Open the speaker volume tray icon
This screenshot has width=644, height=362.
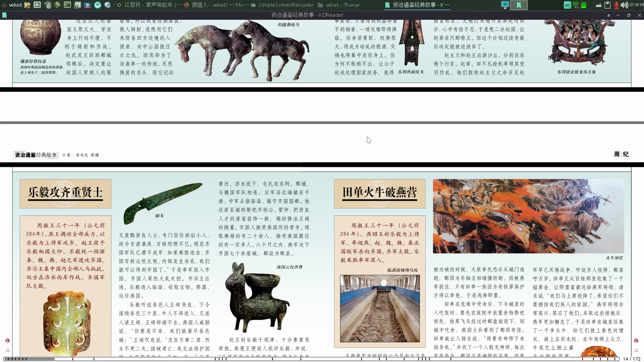[x=624, y=5]
